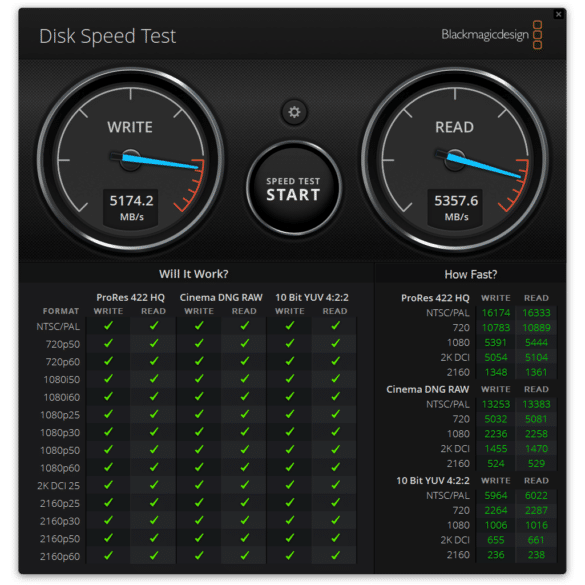Click 10 Bit YUV write checkmark for 2160p25
Viewport: 585px width, 585px height.
[290, 503]
